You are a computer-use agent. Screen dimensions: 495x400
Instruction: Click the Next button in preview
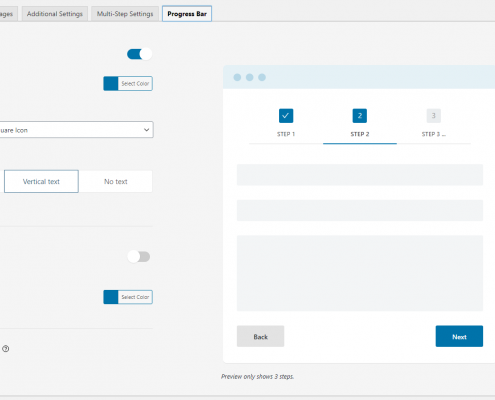point(459,336)
